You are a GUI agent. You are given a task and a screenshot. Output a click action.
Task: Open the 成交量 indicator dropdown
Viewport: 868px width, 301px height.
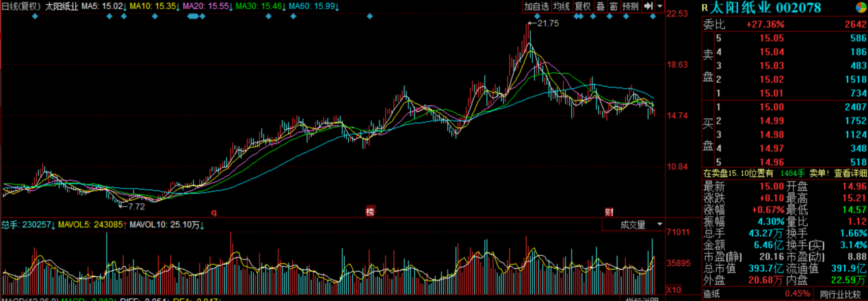click(633, 224)
